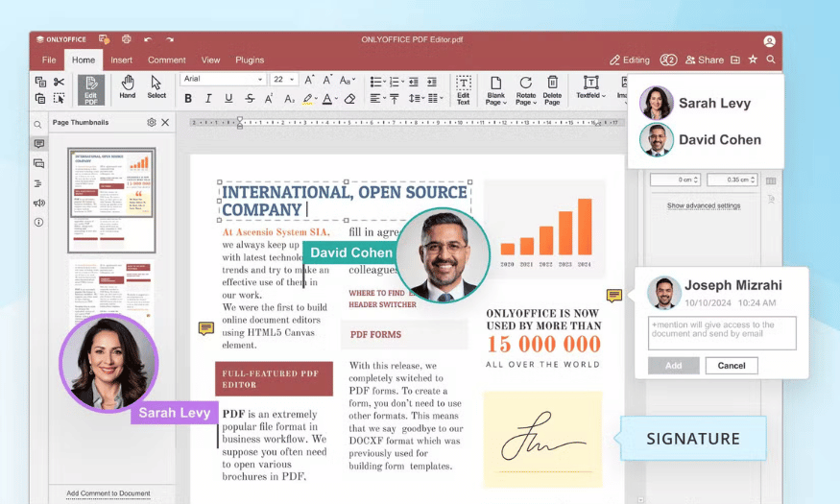This screenshot has height=504, width=840.
Task: Click Add in the comment box
Action: pyautogui.click(x=673, y=365)
